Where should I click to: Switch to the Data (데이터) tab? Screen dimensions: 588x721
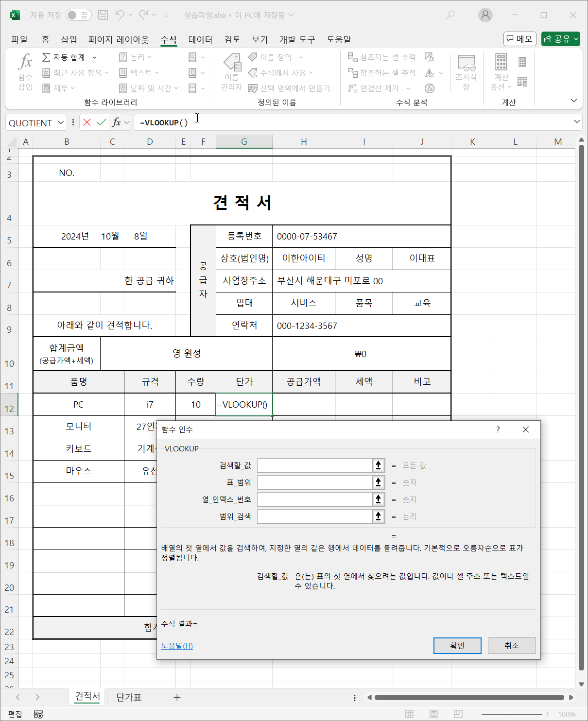(x=200, y=39)
